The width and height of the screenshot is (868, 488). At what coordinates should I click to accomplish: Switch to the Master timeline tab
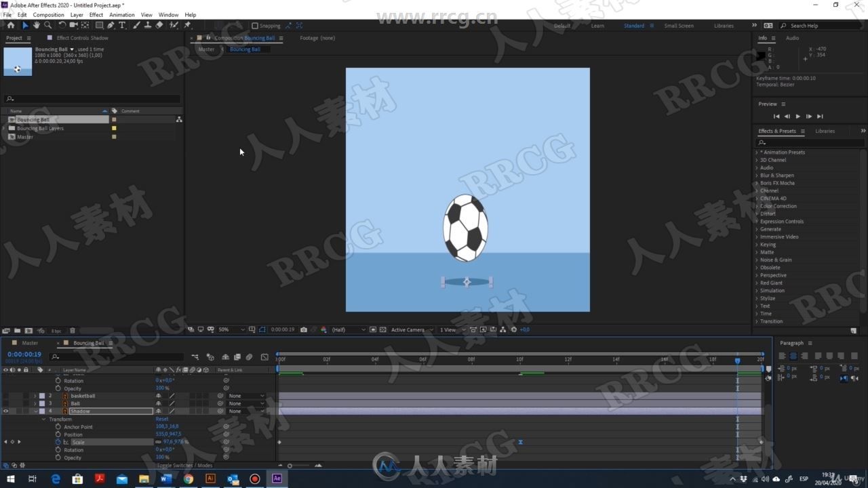pos(30,343)
